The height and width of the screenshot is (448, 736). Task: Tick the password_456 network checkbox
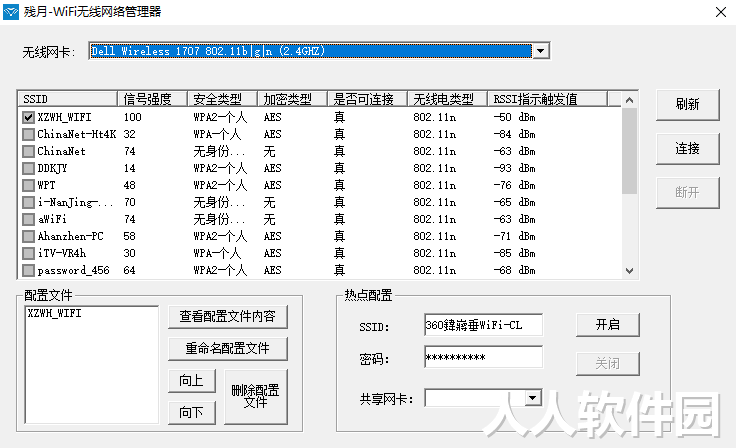coord(28,270)
